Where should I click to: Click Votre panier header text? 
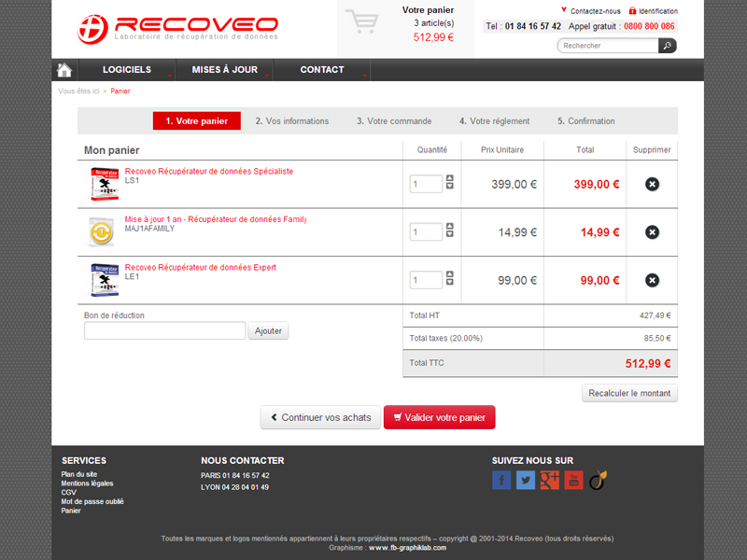(x=428, y=10)
